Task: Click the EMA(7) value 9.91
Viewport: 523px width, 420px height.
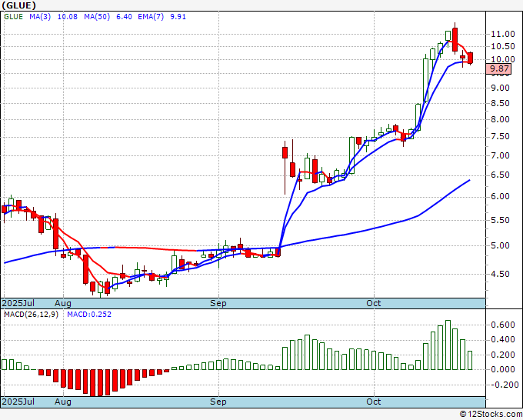Action: 178,17
